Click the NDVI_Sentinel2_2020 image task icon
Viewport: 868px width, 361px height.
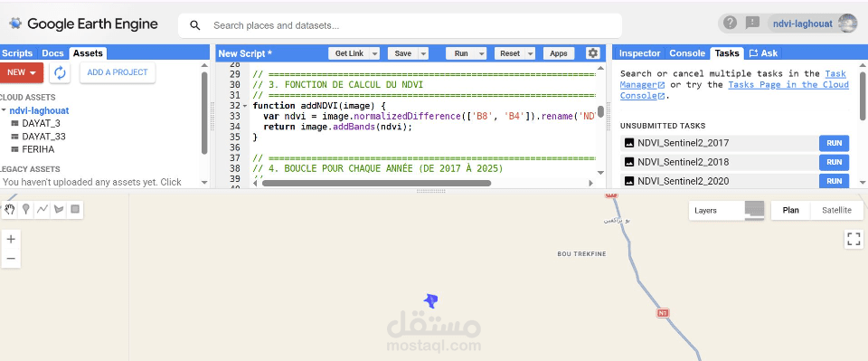click(629, 181)
